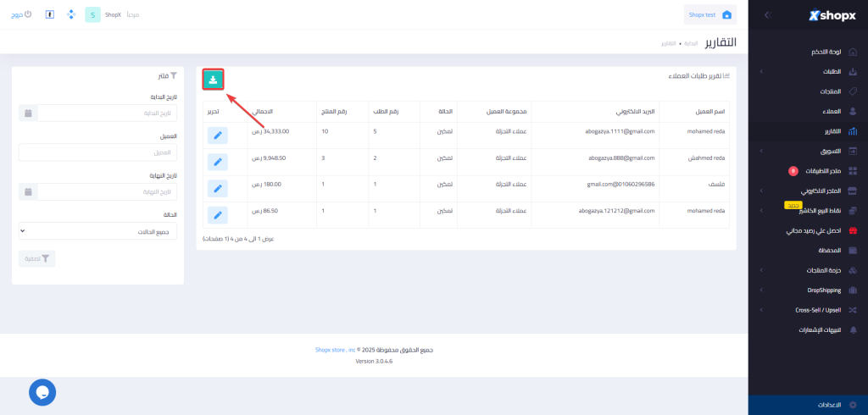Open the end date calendar icon

click(x=28, y=191)
